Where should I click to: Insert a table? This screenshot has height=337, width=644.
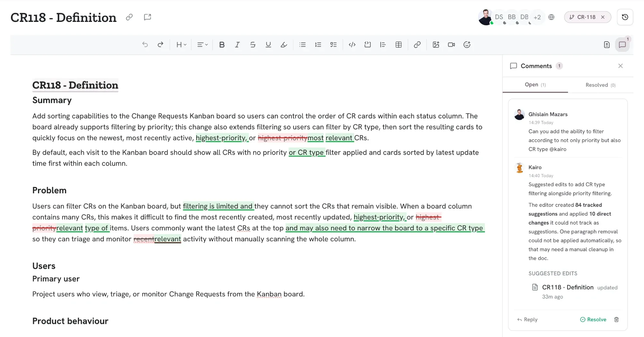(x=399, y=45)
